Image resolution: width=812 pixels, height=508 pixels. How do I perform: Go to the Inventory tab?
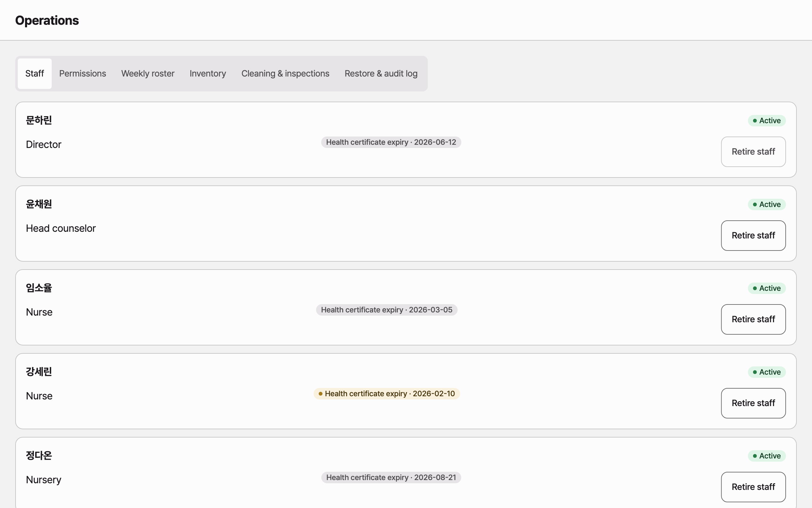click(208, 74)
